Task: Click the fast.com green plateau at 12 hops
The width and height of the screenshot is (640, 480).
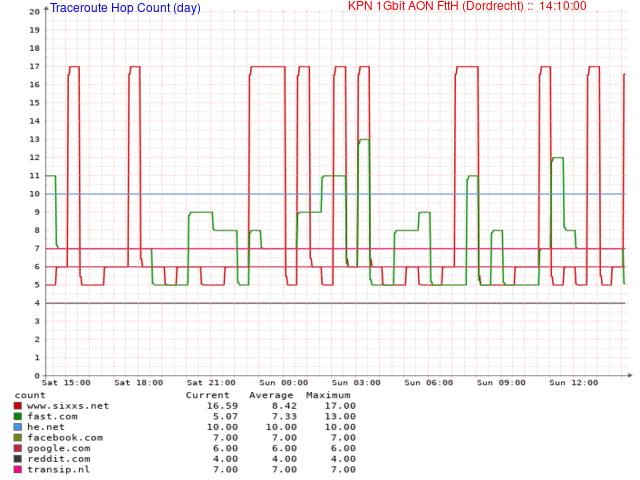Action: tap(558, 158)
